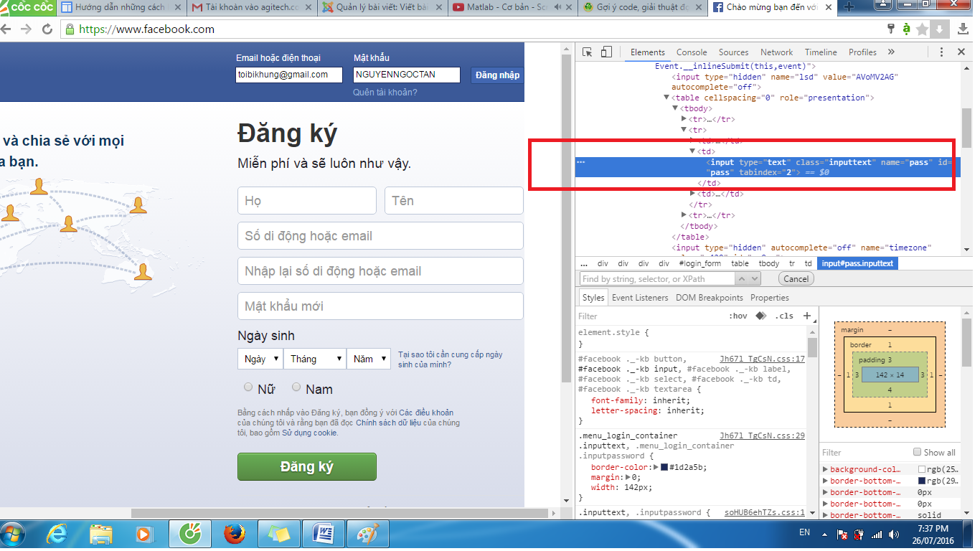Switch to the Sources tab
The width and height of the screenshot is (980, 551).
(x=733, y=52)
